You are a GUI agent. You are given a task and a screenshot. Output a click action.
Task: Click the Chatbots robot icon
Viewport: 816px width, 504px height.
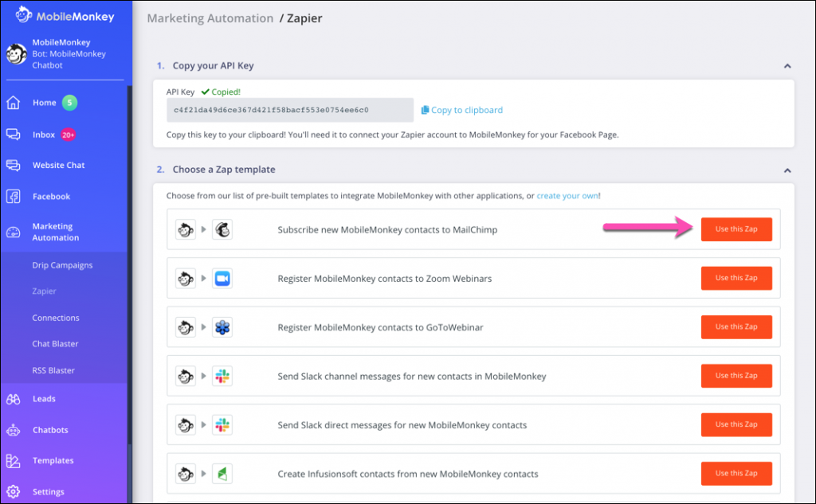point(13,430)
